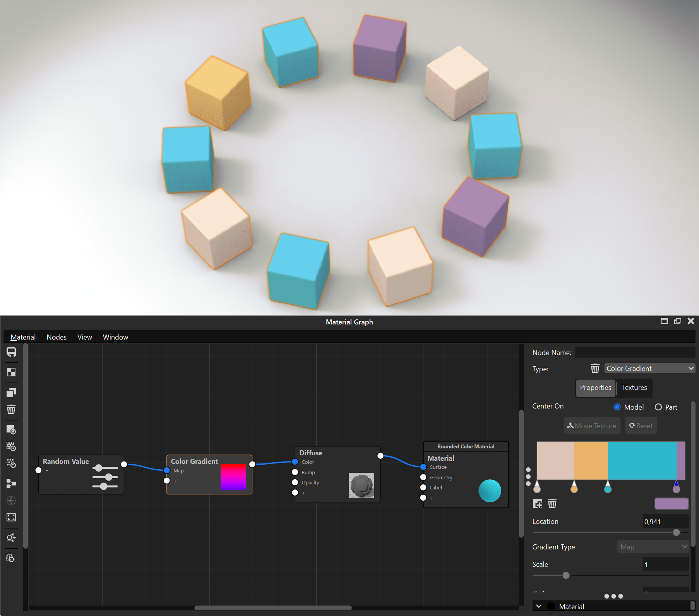Open the node connection tool icon
This screenshot has height=616, width=699.
[x=11, y=483]
